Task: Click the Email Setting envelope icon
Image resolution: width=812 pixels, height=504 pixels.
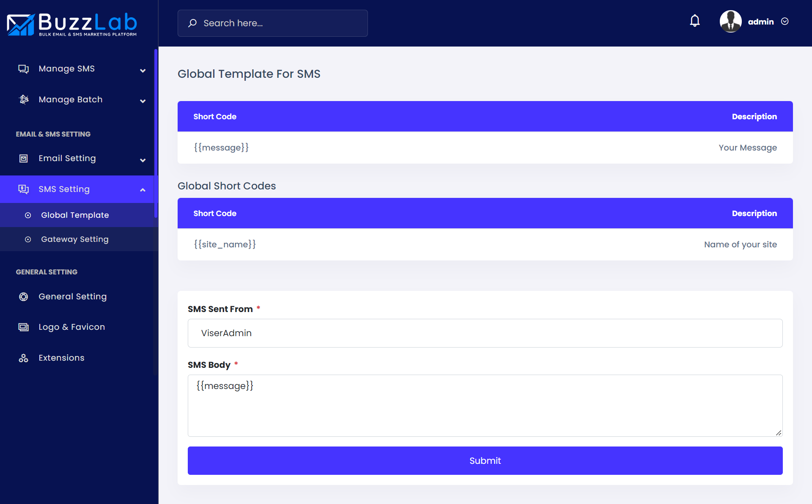Action: pos(24,159)
